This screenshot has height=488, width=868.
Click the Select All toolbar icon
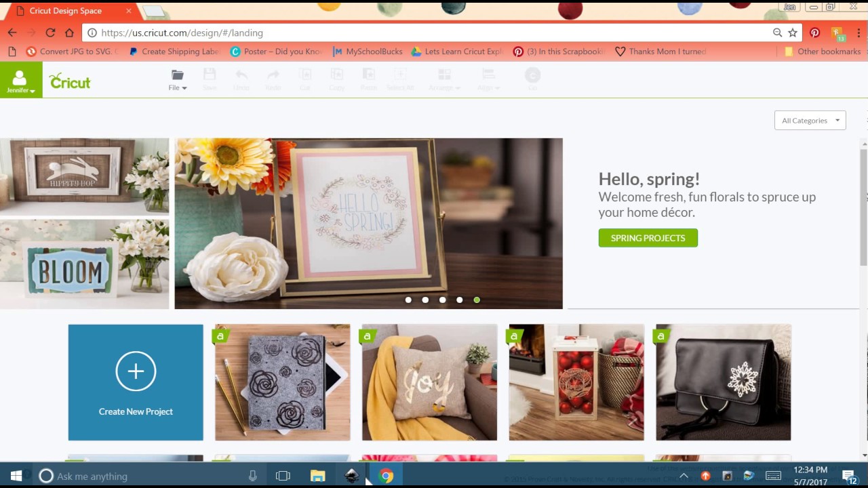pyautogui.click(x=400, y=75)
